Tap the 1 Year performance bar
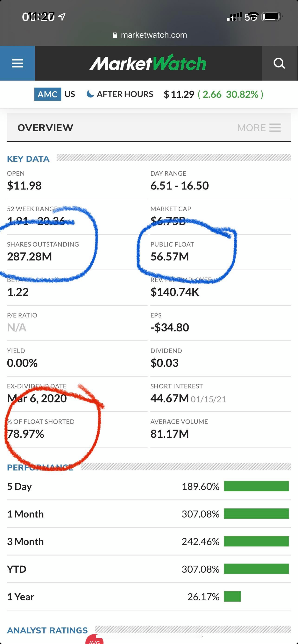 (x=232, y=597)
